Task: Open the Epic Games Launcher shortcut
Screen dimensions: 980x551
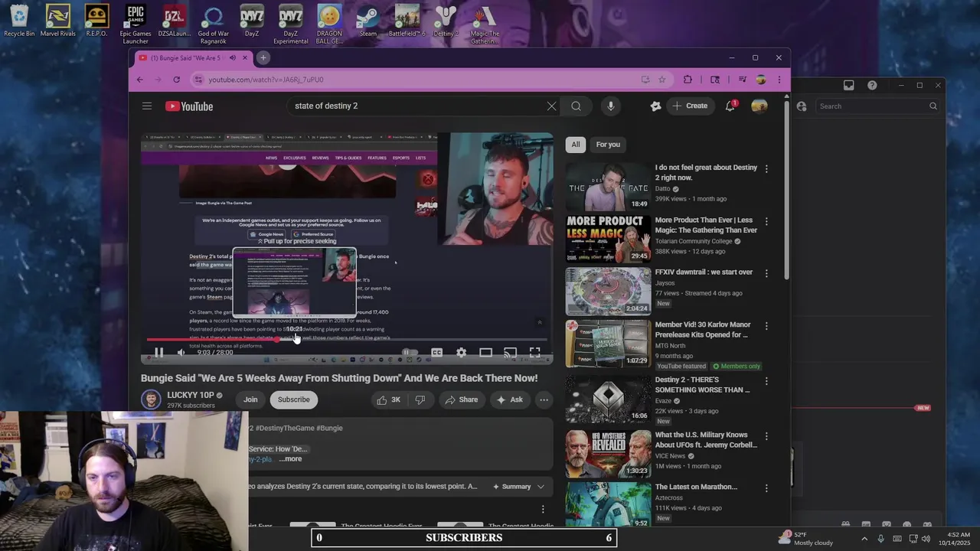Action: click(x=136, y=24)
